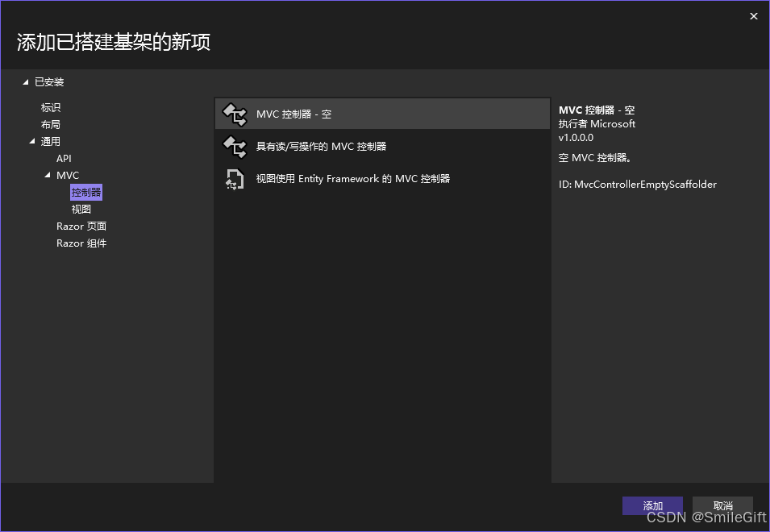Open the API category
Image resolution: width=770 pixels, height=532 pixels.
coord(64,158)
